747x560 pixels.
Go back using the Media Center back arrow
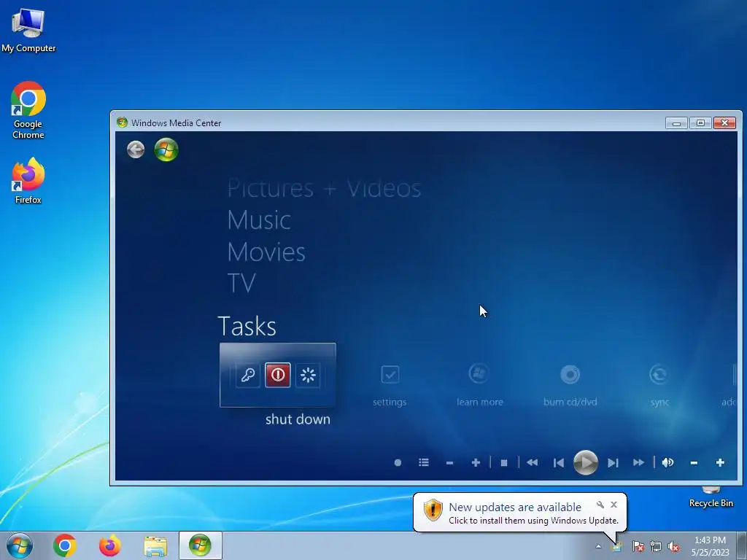(x=136, y=149)
